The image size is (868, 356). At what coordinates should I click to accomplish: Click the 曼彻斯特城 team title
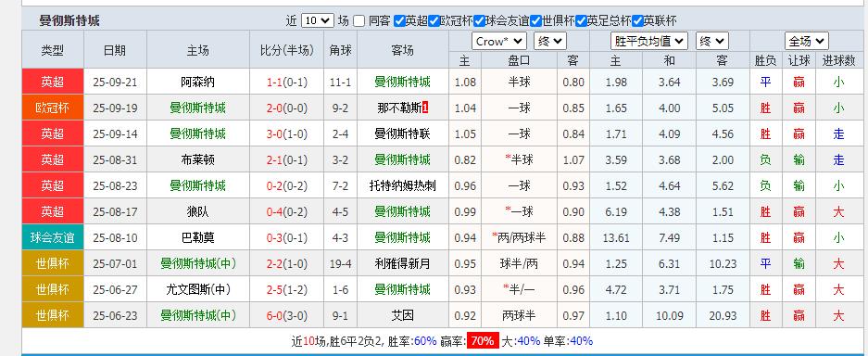[x=69, y=21]
